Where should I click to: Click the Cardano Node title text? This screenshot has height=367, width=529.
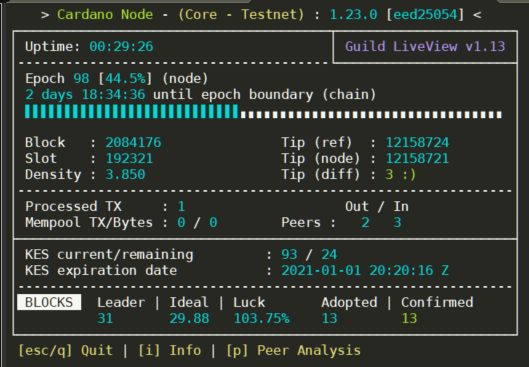coord(105,15)
